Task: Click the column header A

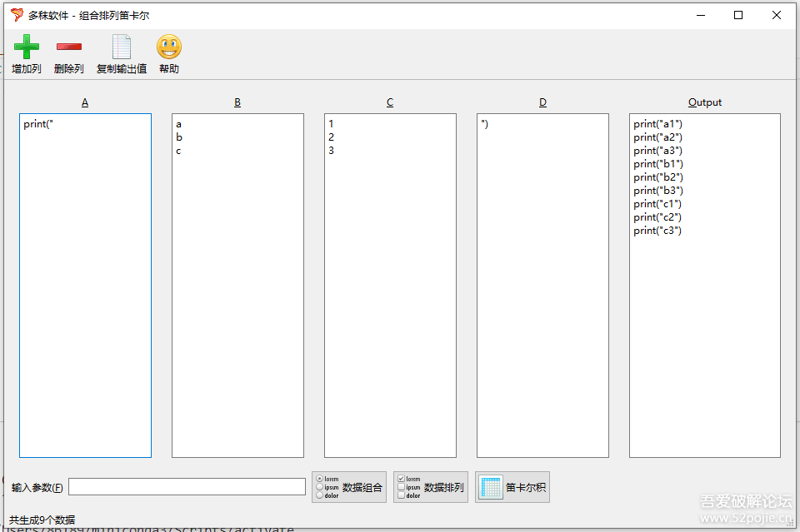Action: [x=85, y=102]
